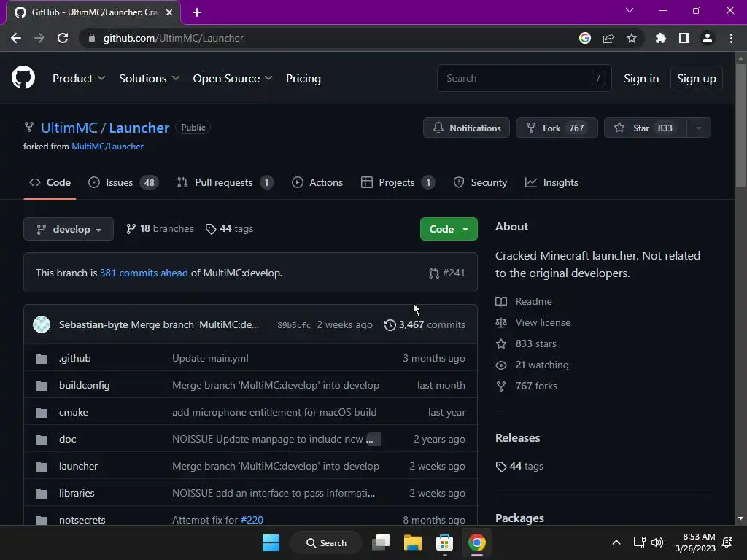View the 381 commits ahead link
The width and height of the screenshot is (747, 560).
(x=144, y=273)
